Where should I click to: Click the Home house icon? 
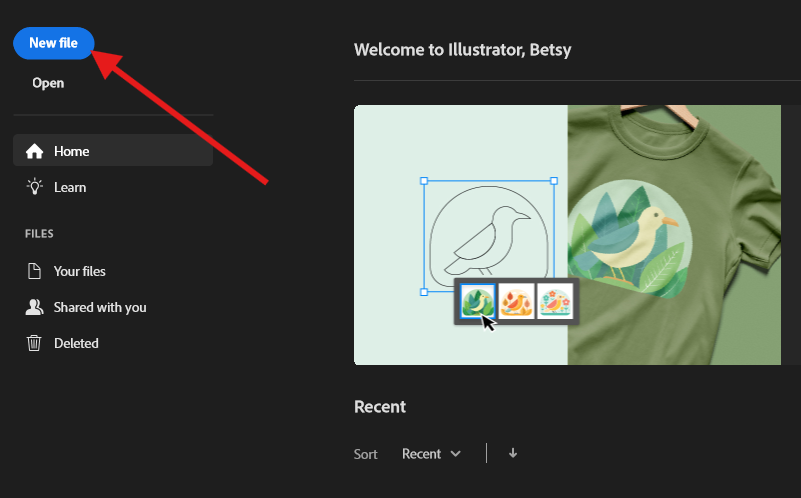(34, 151)
